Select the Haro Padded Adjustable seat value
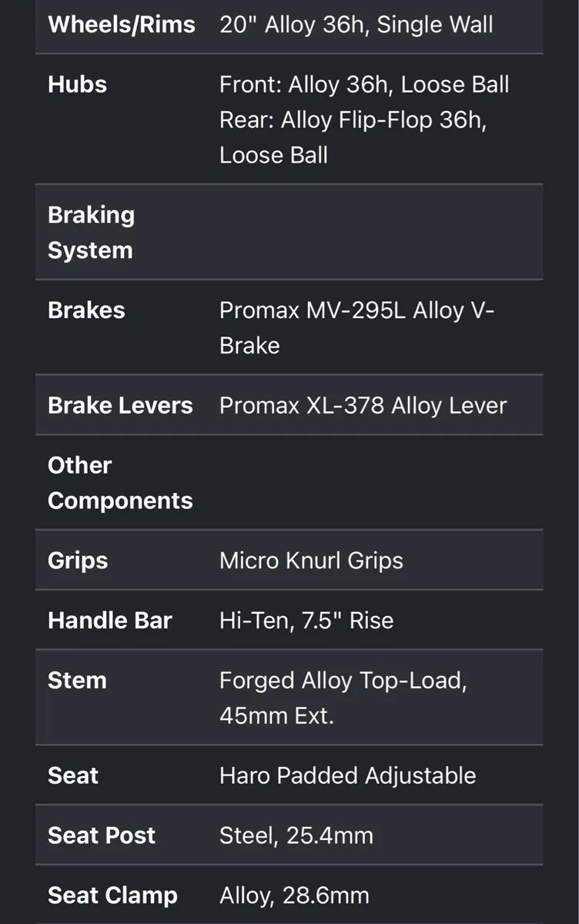 click(x=347, y=775)
